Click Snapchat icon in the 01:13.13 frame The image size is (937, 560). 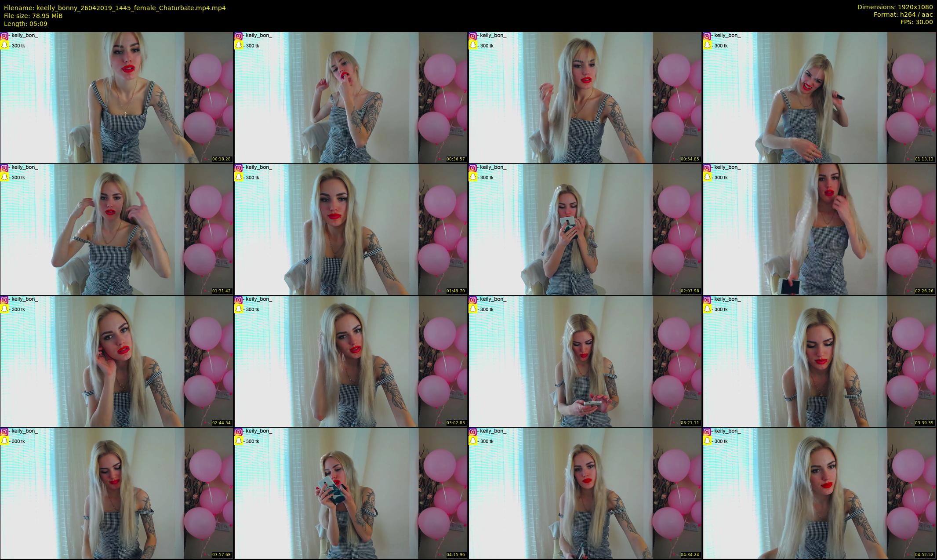pos(707,45)
